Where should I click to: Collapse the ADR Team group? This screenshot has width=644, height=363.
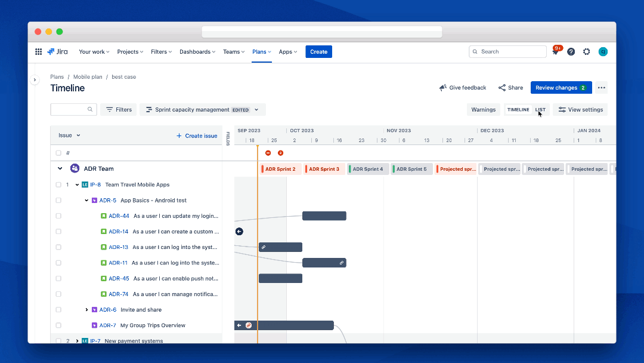tap(60, 168)
